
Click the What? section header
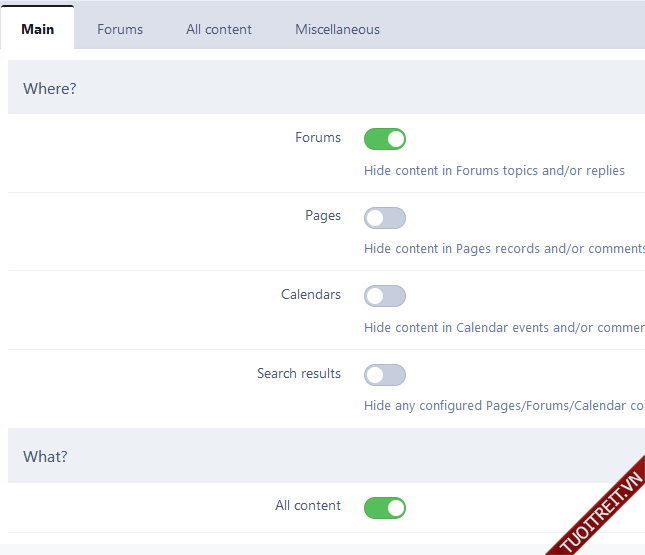[x=46, y=456]
